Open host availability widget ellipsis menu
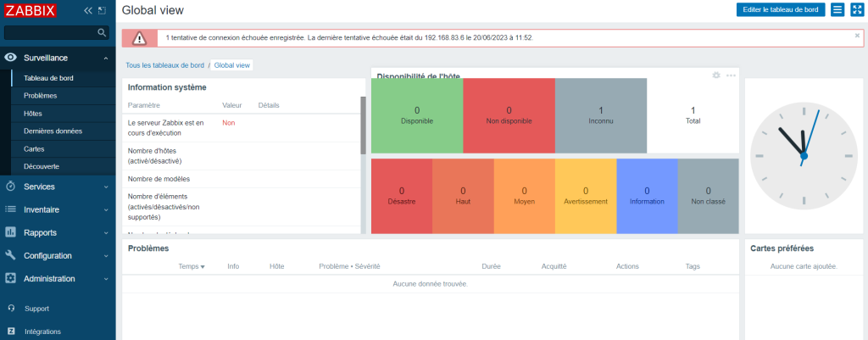Image resolution: width=868 pixels, height=340 pixels. [731, 75]
